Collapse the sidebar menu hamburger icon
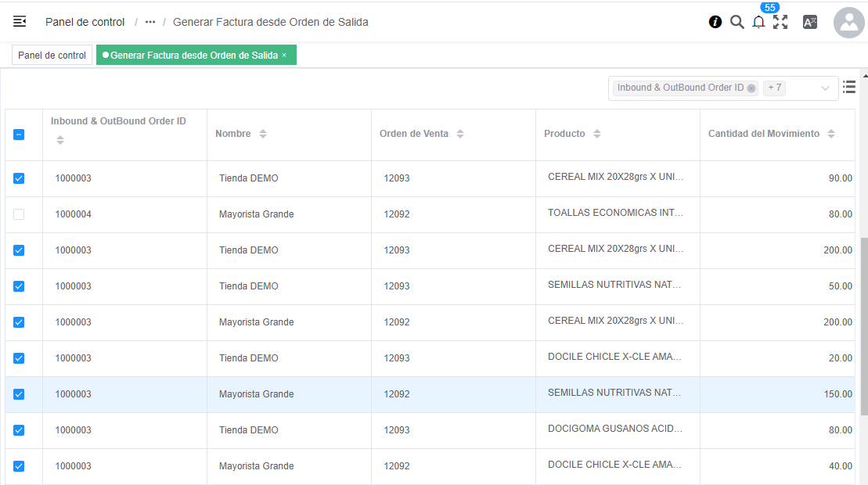The height and width of the screenshot is (485, 868). pyautogui.click(x=20, y=22)
